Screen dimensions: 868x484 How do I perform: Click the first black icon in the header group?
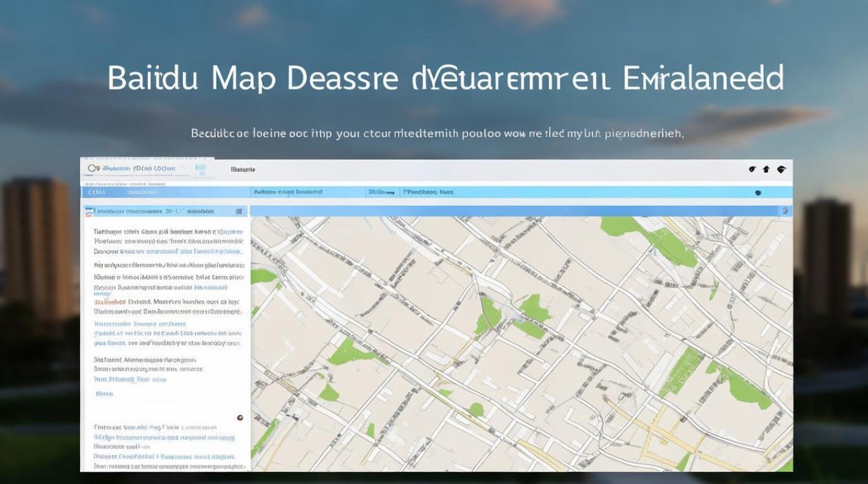(752, 170)
